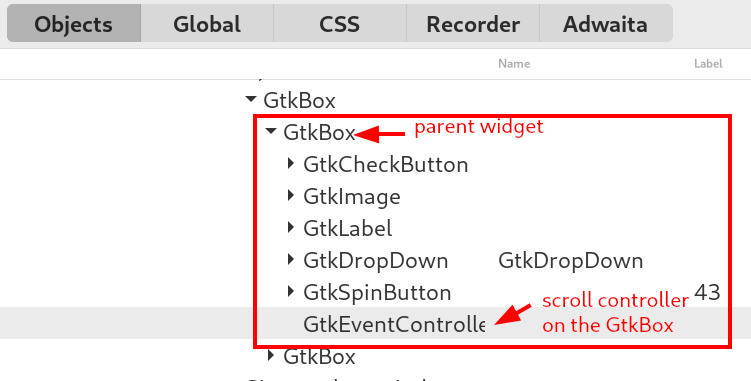751x381 pixels.
Task: Collapse the parent widget GtkBox node
Action: (x=271, y=131)
